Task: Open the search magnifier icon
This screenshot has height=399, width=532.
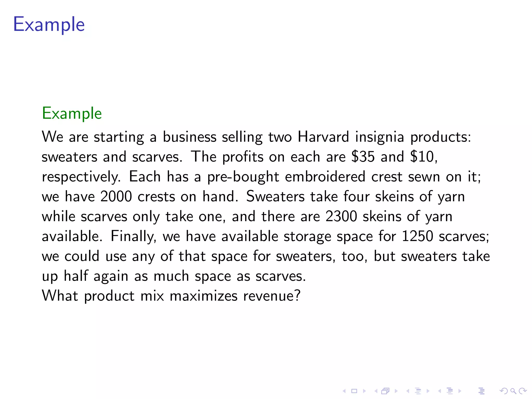Action: pos(513,391)
